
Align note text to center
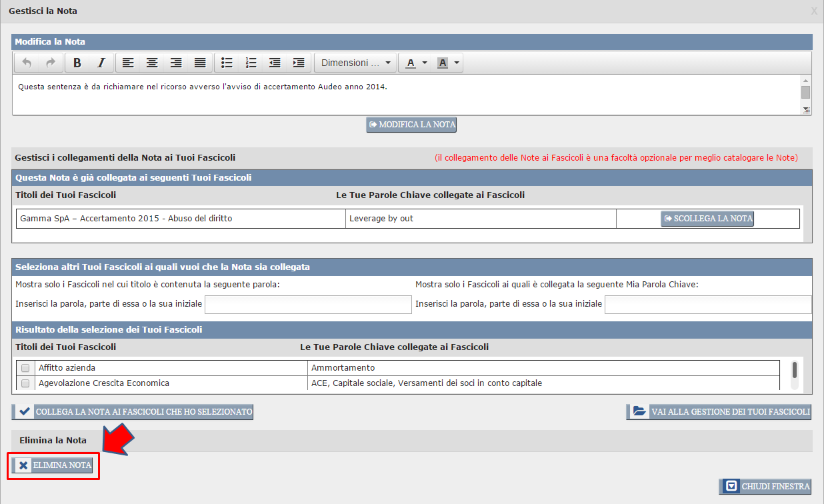click(152, 63)
